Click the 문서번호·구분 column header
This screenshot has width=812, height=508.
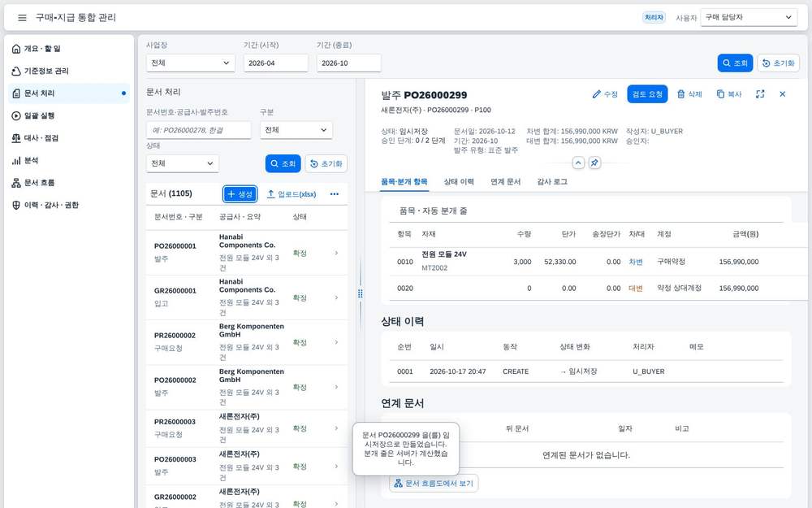pos(178,217)
